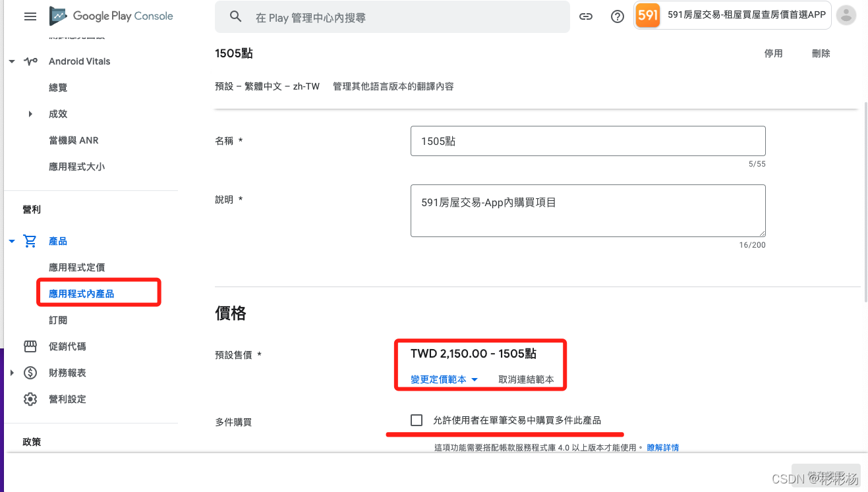Copy link with the chain icon
Viewport: 868px width, 492px height.
[586, 16]
